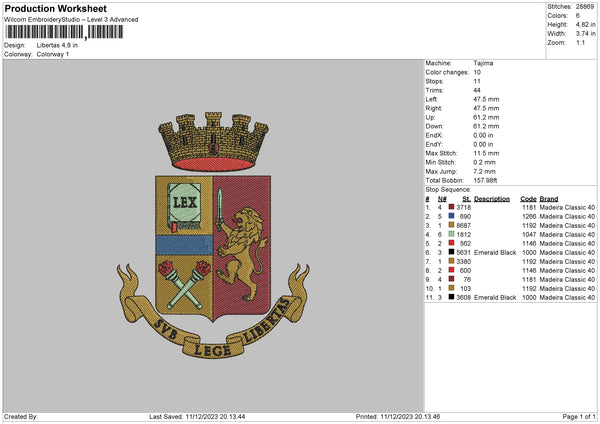Click the 'Left:' extent label
Screen dimensions: 600x424
(x=432, y=99)
